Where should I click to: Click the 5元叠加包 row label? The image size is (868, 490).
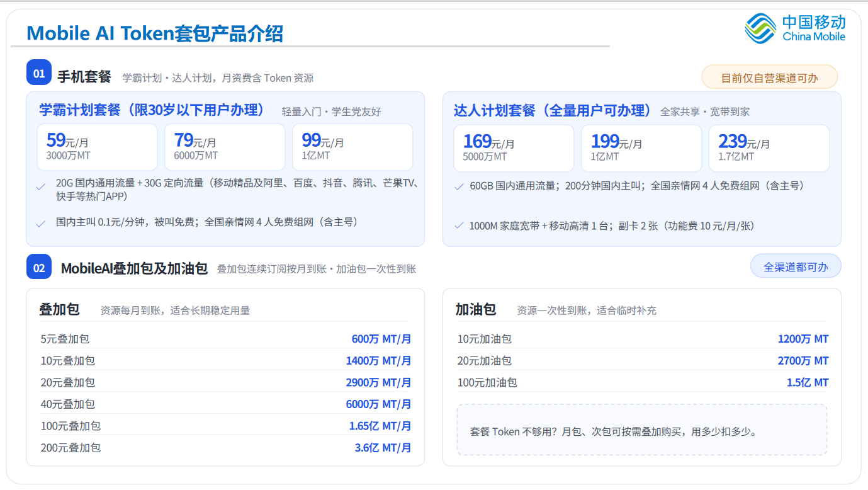click(65, 339)
